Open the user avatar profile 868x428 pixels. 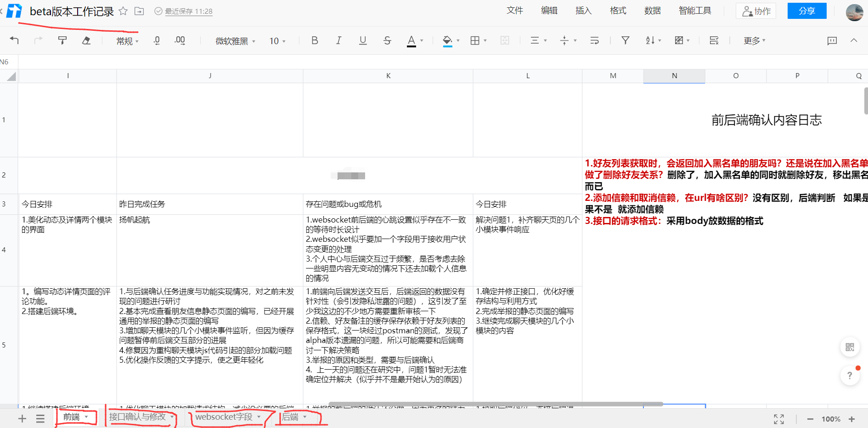click(x=855, y=12)
